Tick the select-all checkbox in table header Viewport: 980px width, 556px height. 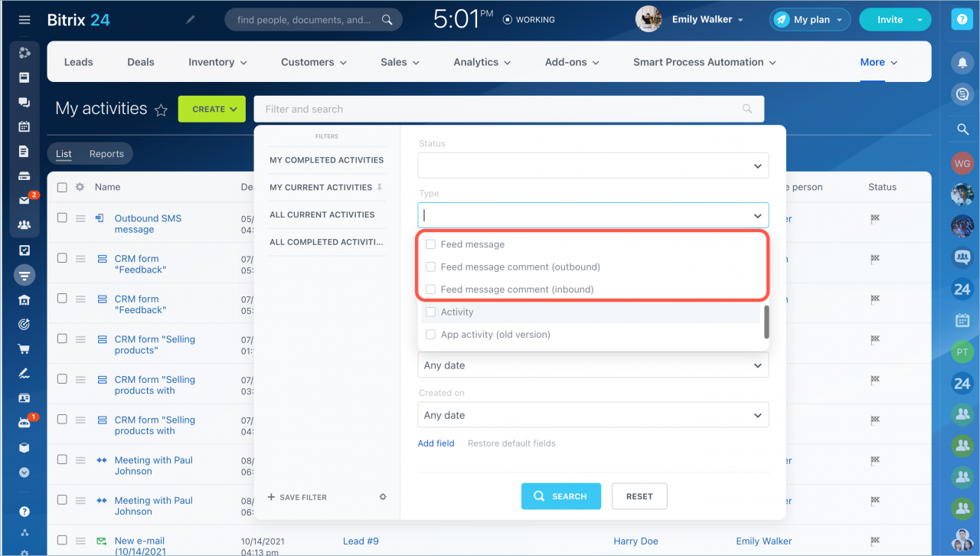click(62, 187)
